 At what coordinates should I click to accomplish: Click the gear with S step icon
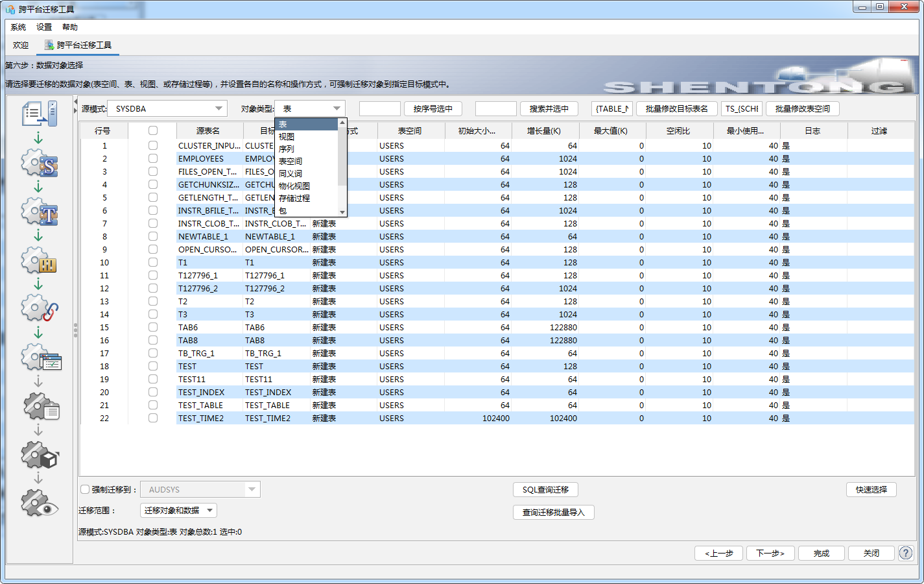click(40, 164)
